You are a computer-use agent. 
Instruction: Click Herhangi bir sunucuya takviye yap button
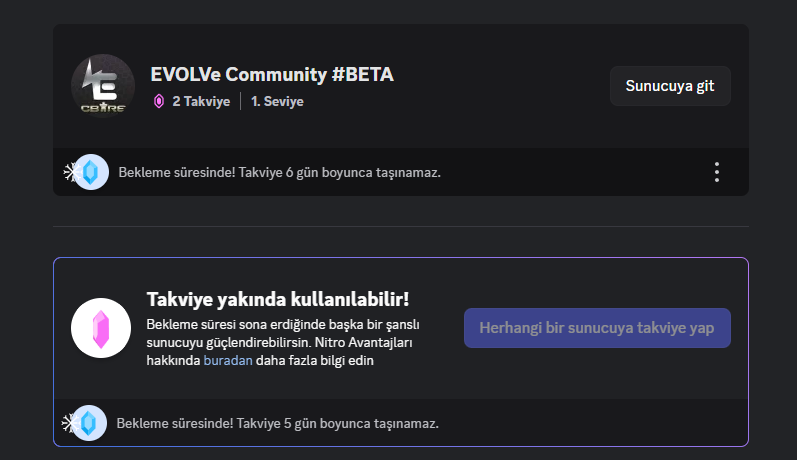pyautogui.click(x=597, y=328)
